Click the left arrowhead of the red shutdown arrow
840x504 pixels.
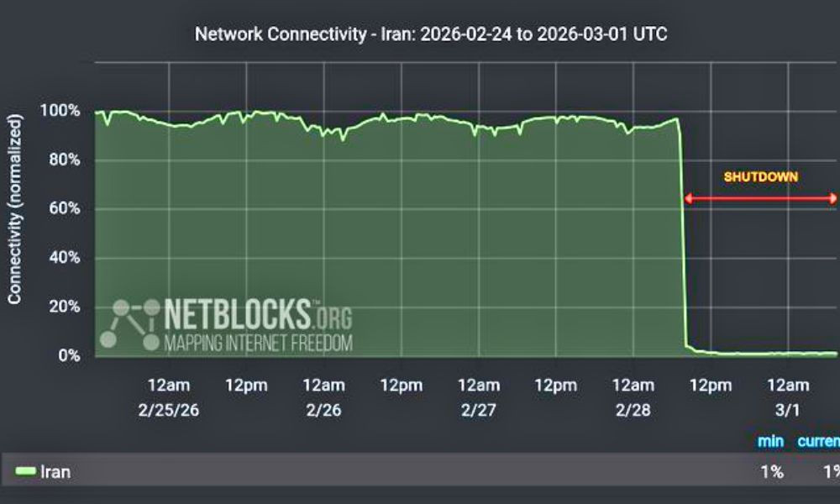[688, 199]
